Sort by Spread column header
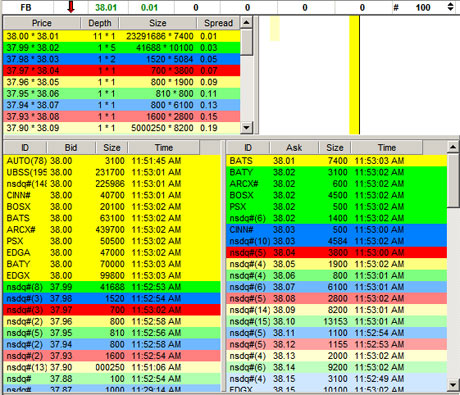This screenshot has height=395, width=460. pyautogui.click(x=218, y=23)
